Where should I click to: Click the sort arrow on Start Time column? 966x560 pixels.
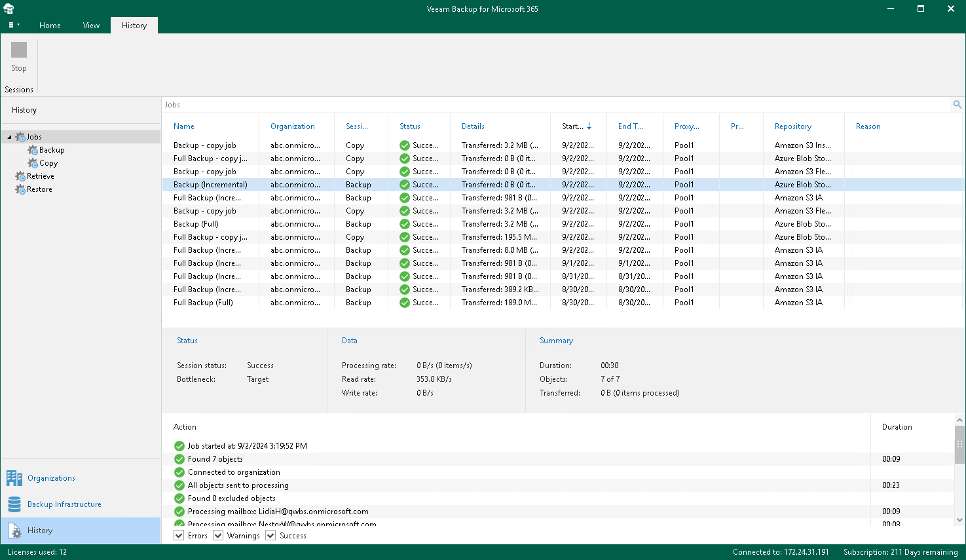click(589, 126)
